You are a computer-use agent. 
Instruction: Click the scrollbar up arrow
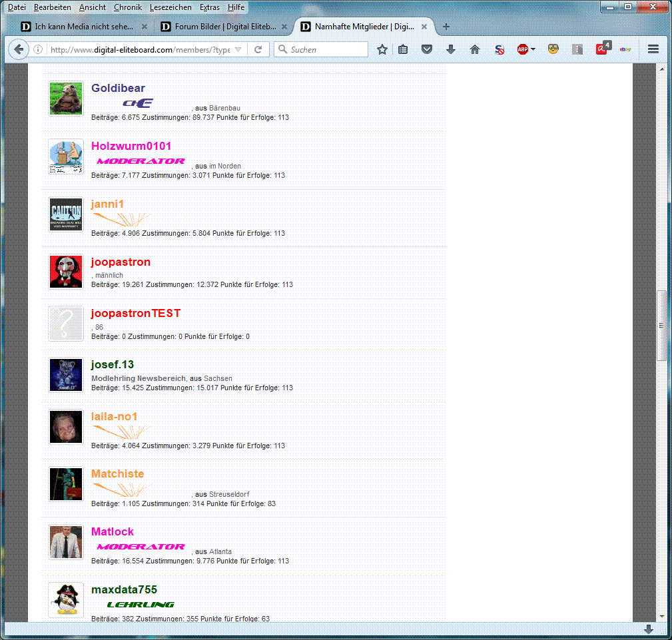(x=662, y=69)
